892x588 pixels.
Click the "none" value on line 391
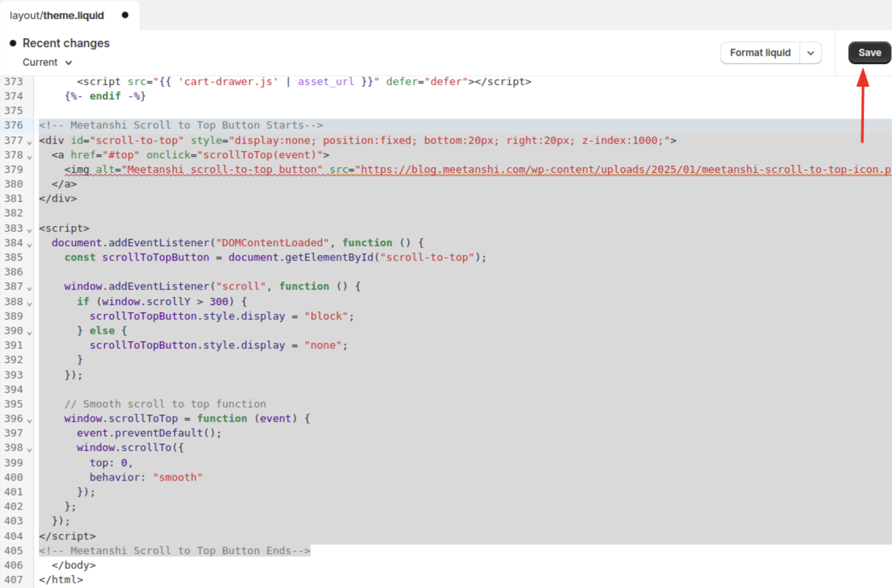[x=323, y=345]
